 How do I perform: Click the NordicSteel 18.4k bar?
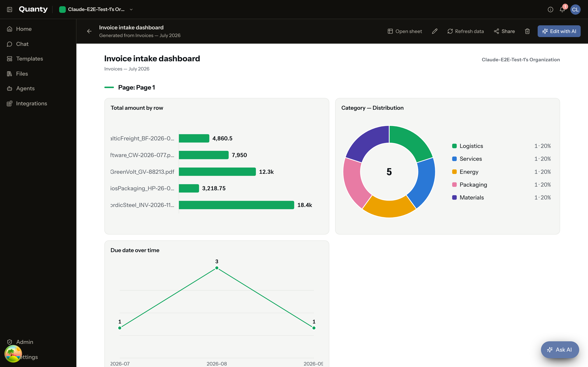pyautogui.click(x=236, y=205)
